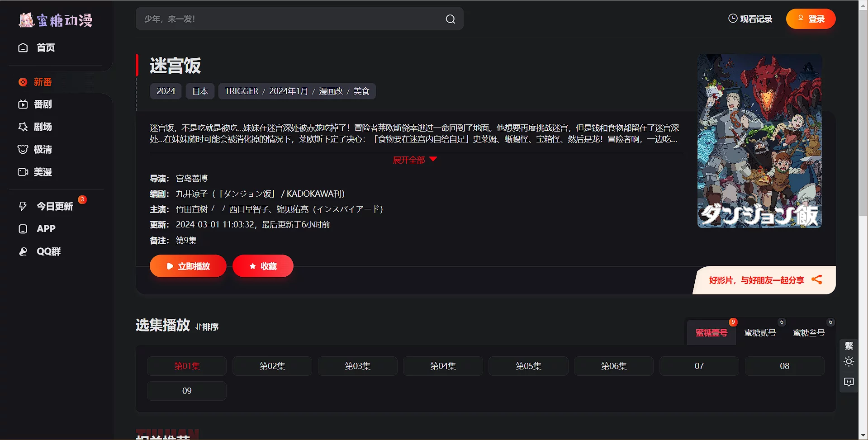Click in the search input field

pyautogui.click(x=289, y=19)
